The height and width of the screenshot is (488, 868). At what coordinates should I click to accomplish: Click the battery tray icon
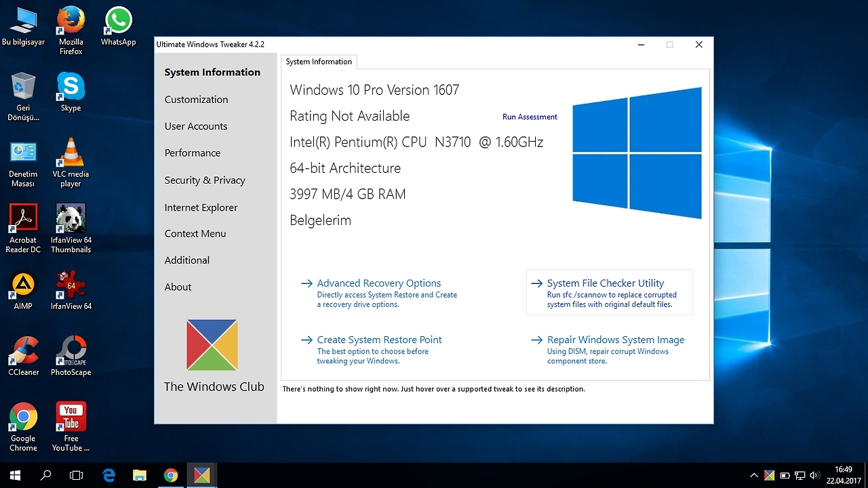point(785,476)
